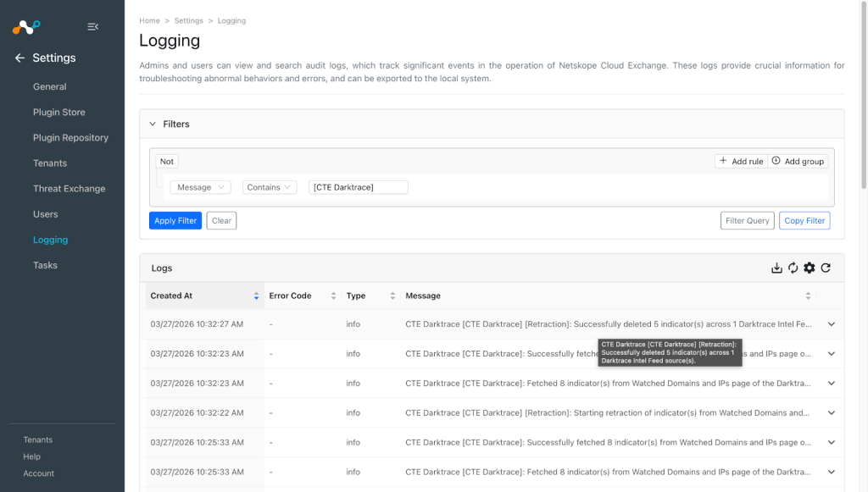This screenshot has height=492, width=868.
Task: Open Plugin Repository page
Action: (71, 138)
